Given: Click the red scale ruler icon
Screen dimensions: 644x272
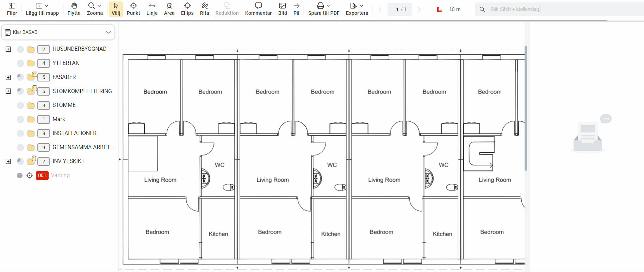Looking at the screenshot, I should point(439,10).
